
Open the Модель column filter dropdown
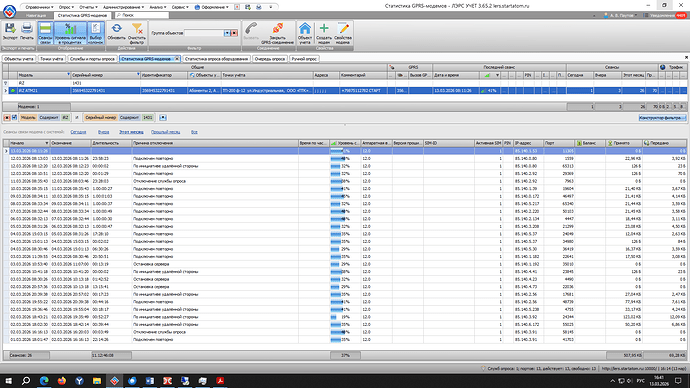tap(68, 74)
